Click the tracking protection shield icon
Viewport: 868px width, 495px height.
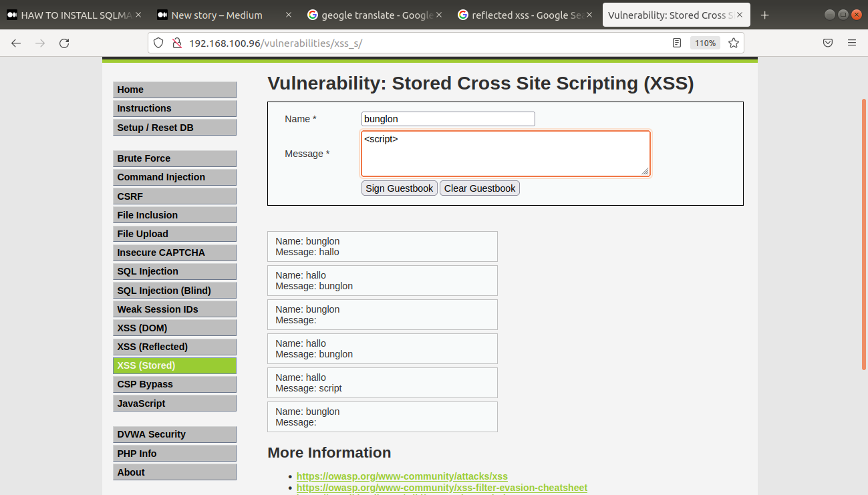(158, 43)
